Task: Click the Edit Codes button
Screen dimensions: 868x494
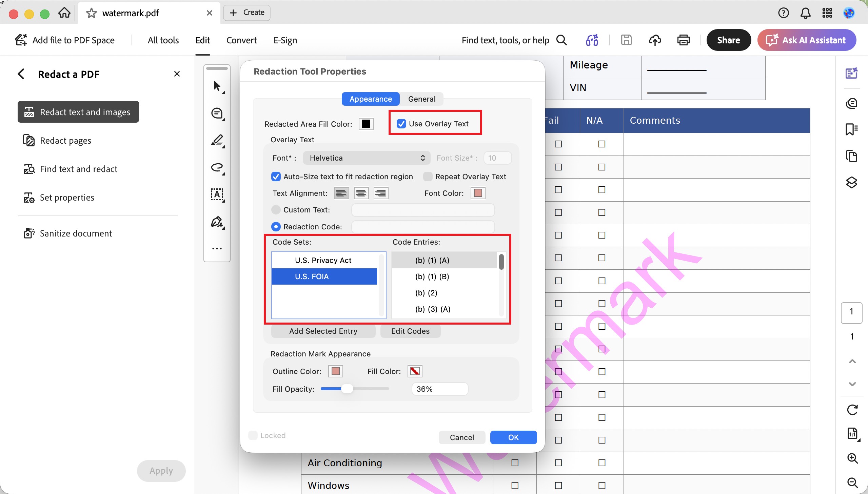Action: pos(410,331)
